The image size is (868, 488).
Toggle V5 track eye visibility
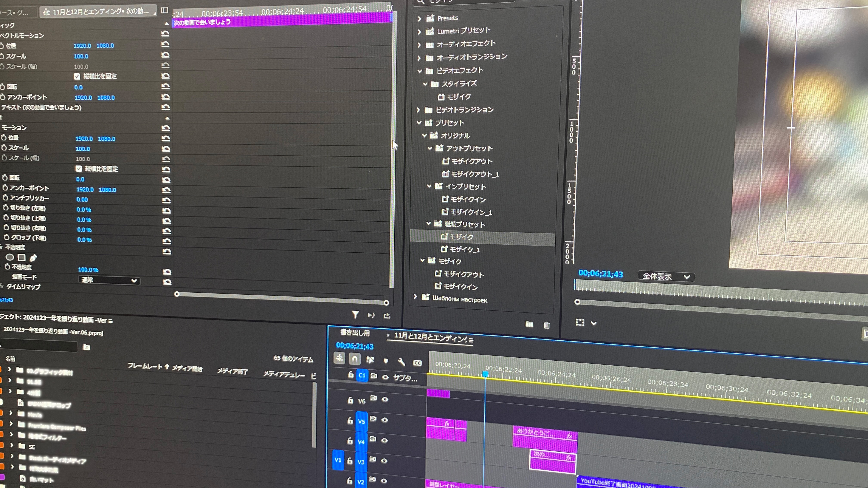click(385, 420)
